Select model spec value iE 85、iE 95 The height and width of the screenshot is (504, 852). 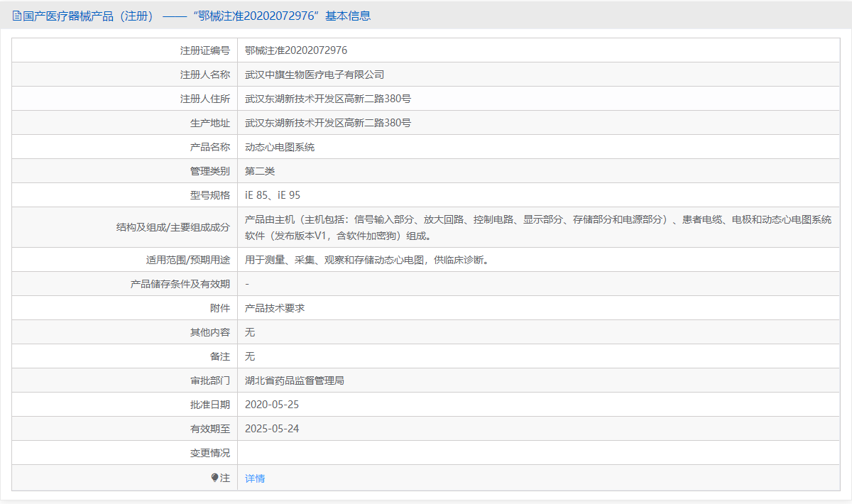[273, 195]
